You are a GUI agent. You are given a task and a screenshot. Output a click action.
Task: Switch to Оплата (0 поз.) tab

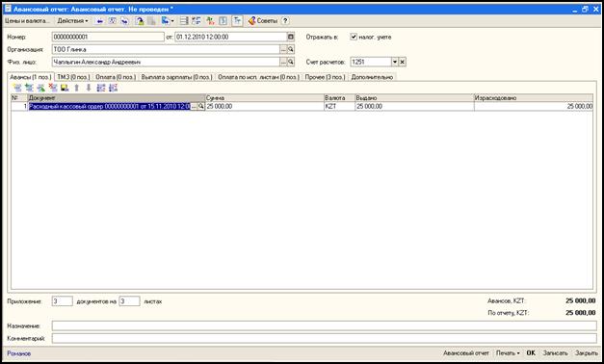point(116,77)
